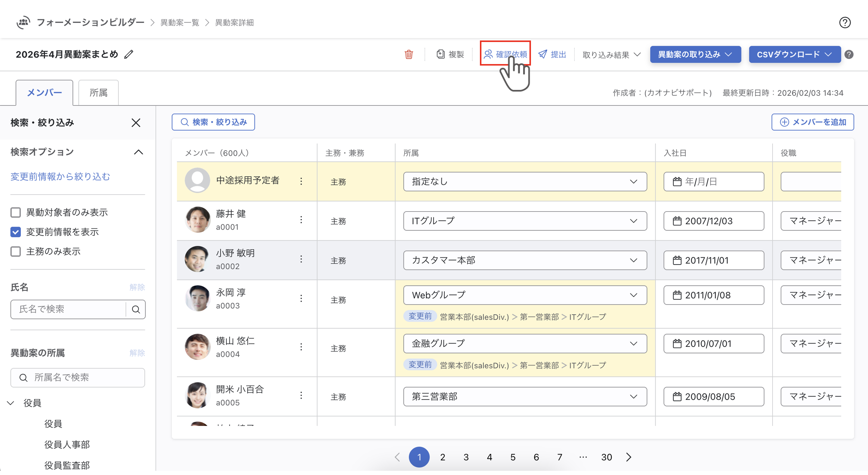Viewport: 868px width, 475px height.
Task: Switch to the 所属 tab
Action: (x=98, y=93)
